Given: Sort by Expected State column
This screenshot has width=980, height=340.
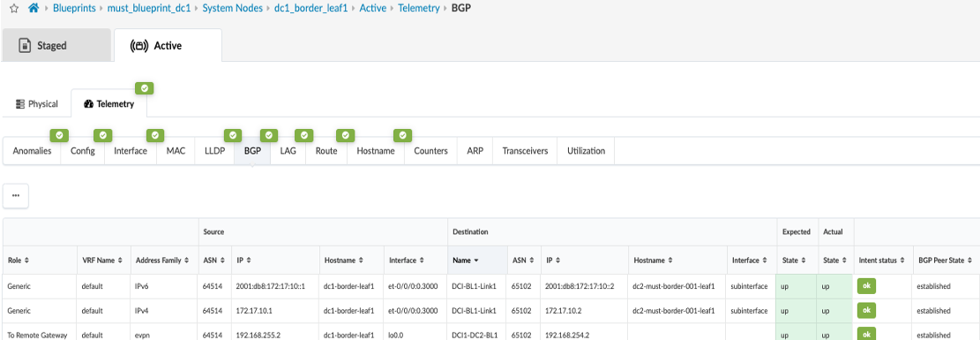Looking at the screenshot, I should click(x=795, y=260).
